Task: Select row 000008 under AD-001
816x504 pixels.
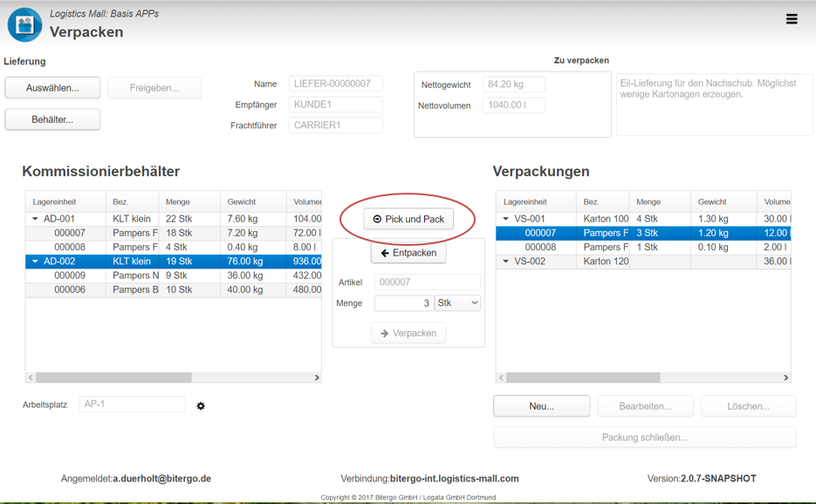Action: point(174,247)
